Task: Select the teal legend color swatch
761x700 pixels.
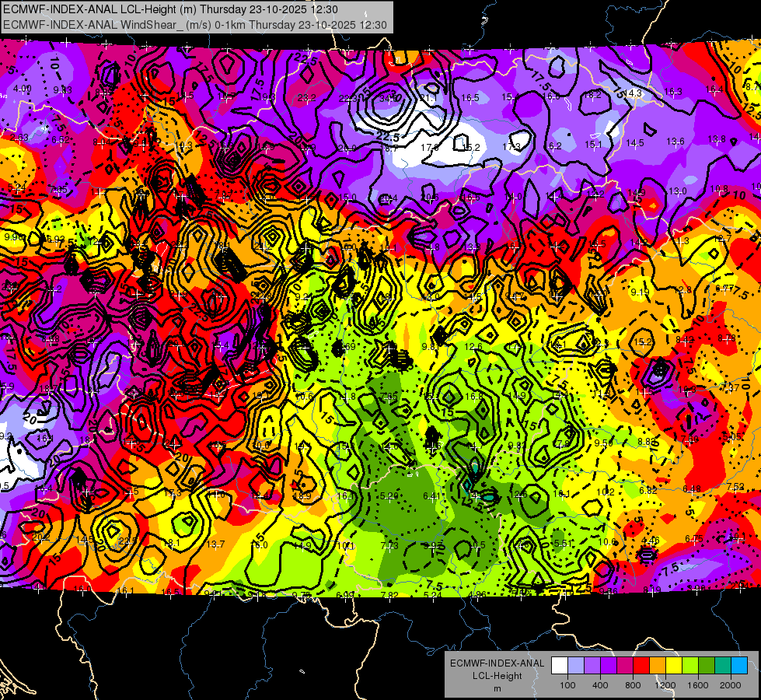Action: point(723,666)
